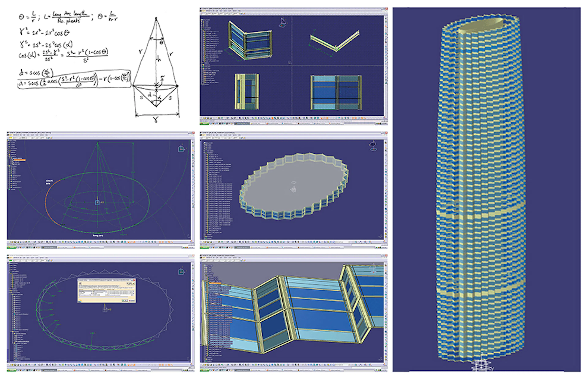Click the green color swatch in Formula window toolbar
Screen dimensions: 588x377
(x=11, y=261)
